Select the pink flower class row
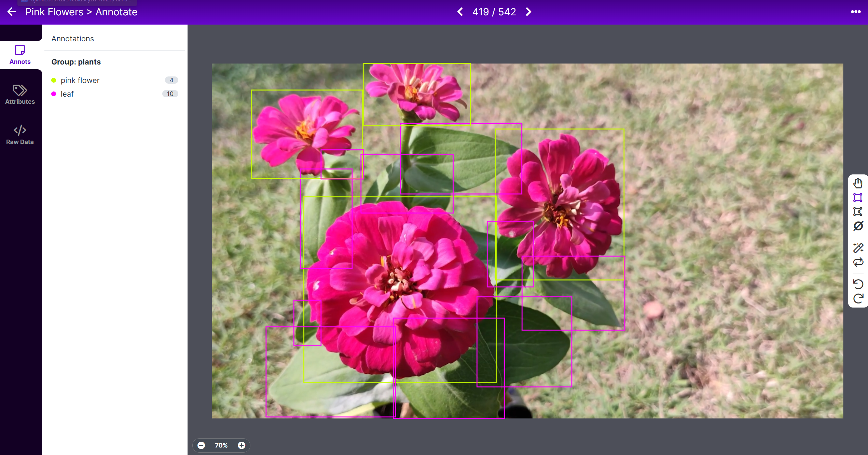 click(x=115, y=80)
